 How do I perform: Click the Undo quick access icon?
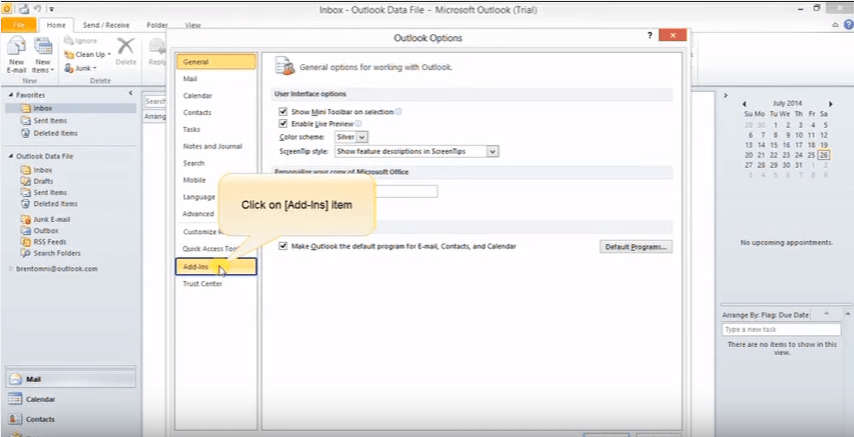[38, 9]
